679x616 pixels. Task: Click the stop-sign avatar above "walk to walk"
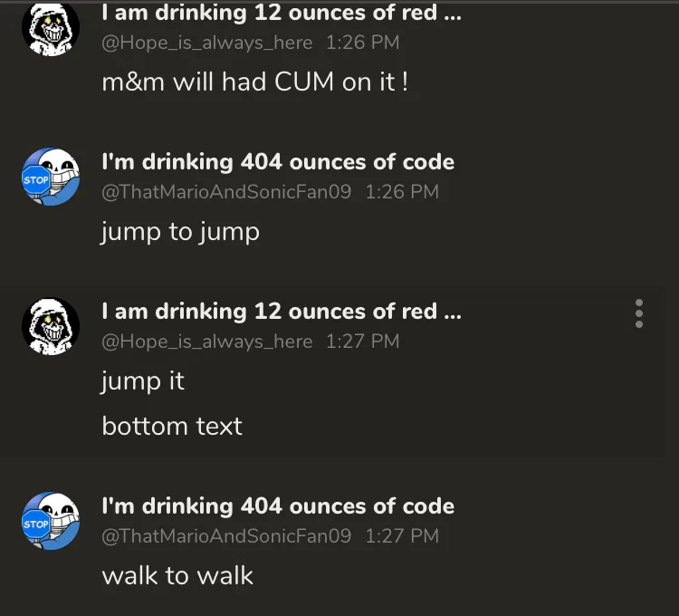[x=51, y=521]
